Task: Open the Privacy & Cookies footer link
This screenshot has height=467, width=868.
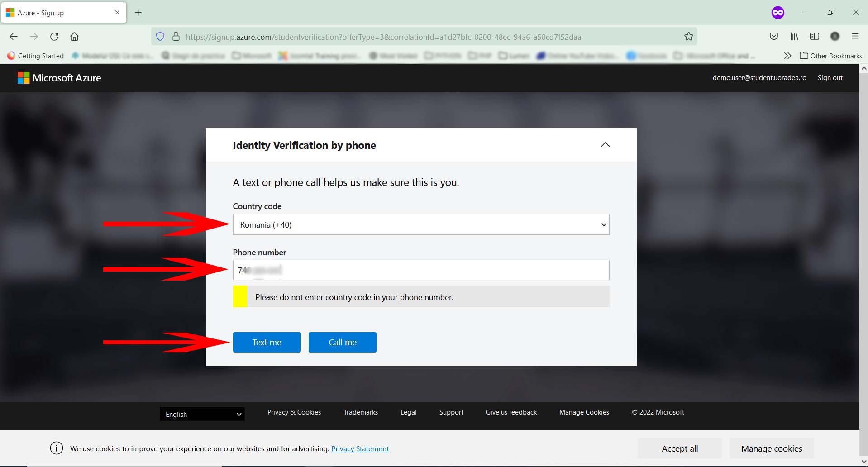Action: [294, 412]
